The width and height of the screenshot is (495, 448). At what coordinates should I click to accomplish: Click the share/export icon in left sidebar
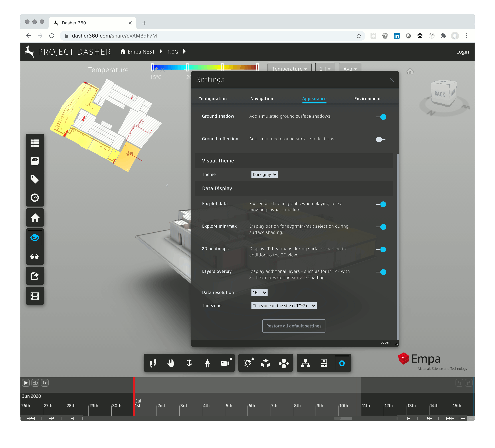pyautogui.click(x=35, y=276)
